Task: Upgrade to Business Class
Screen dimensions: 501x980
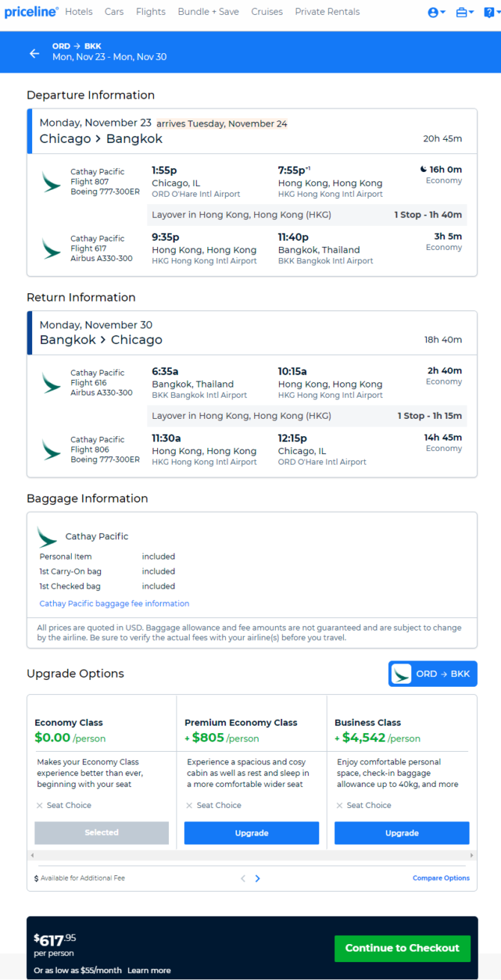Action: 402,833
